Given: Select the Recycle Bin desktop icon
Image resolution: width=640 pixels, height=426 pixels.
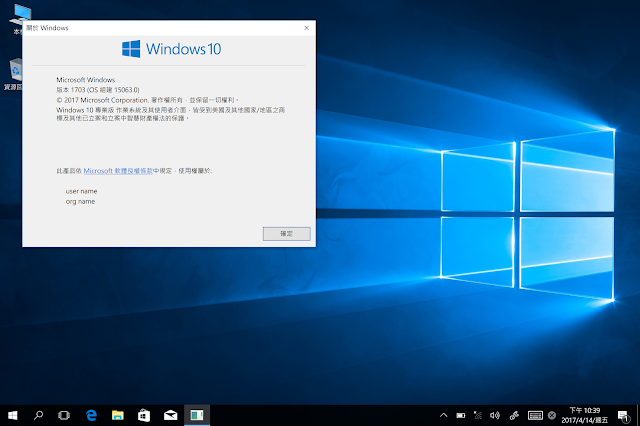Looking at the screenshot, I should coord(16,75).
